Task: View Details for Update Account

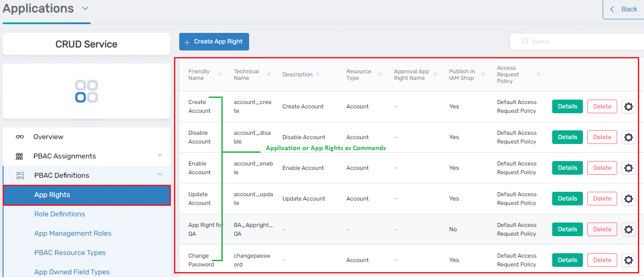Action: pos(568,199)
